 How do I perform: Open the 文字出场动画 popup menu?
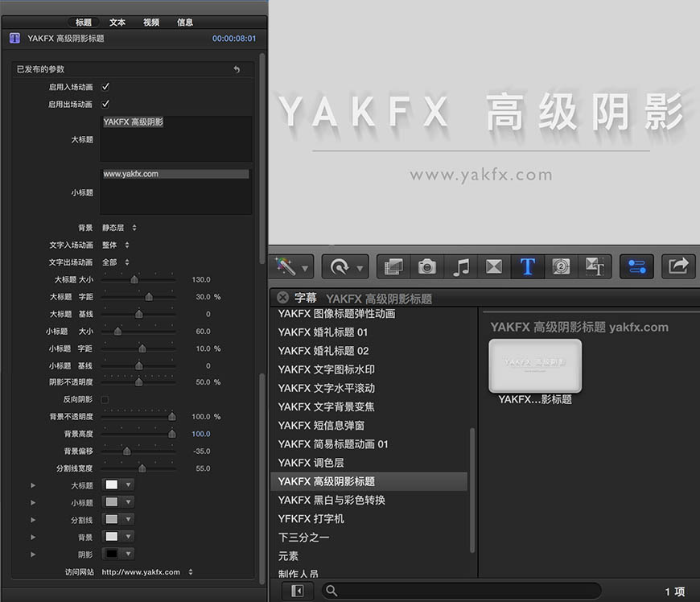[x=116, y=262]
